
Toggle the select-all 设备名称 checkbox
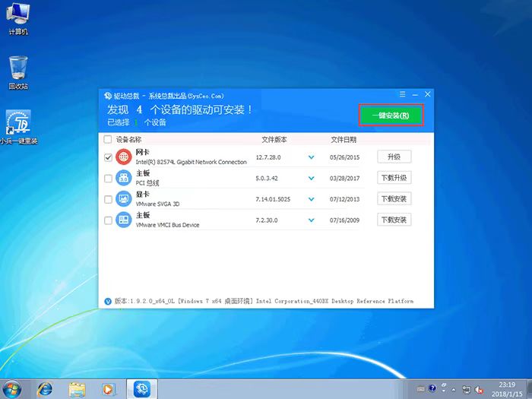tap(108, 139)
